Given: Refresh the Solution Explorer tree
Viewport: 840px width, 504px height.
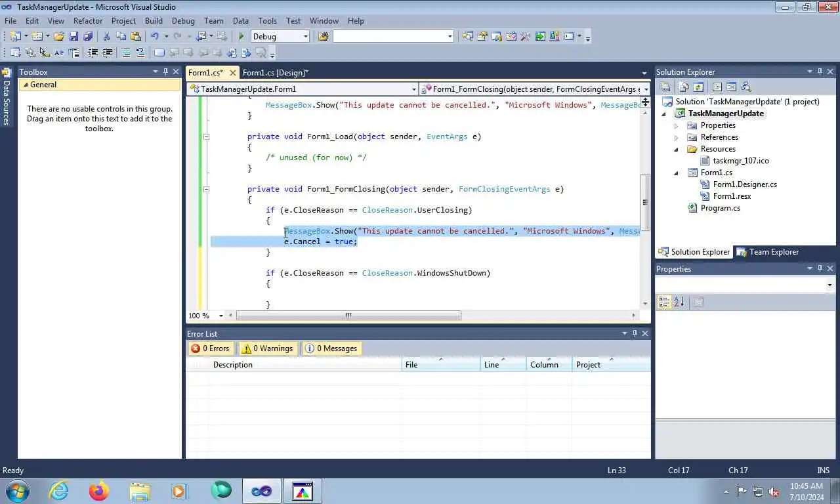Looking at the screenshot, I should [x=698, y=87].
